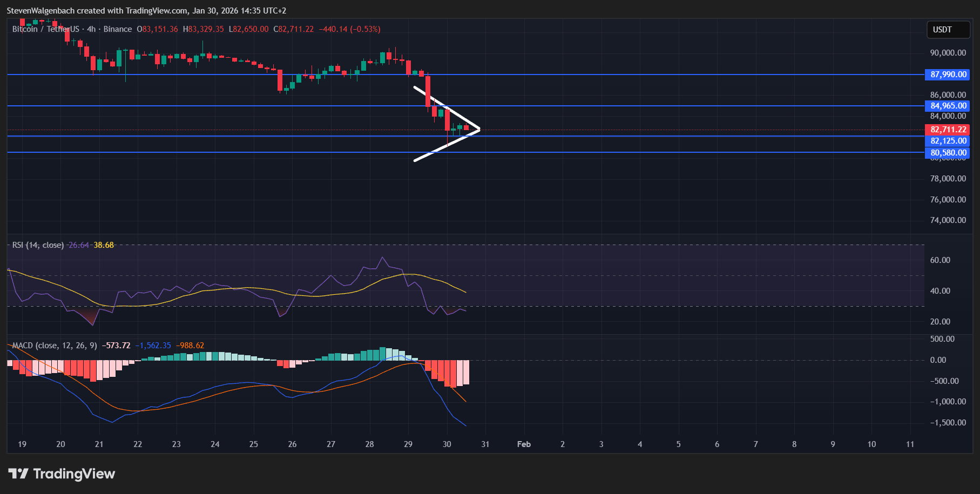Click the Bitcoin / TetherUS symbol title

[45, 29]
